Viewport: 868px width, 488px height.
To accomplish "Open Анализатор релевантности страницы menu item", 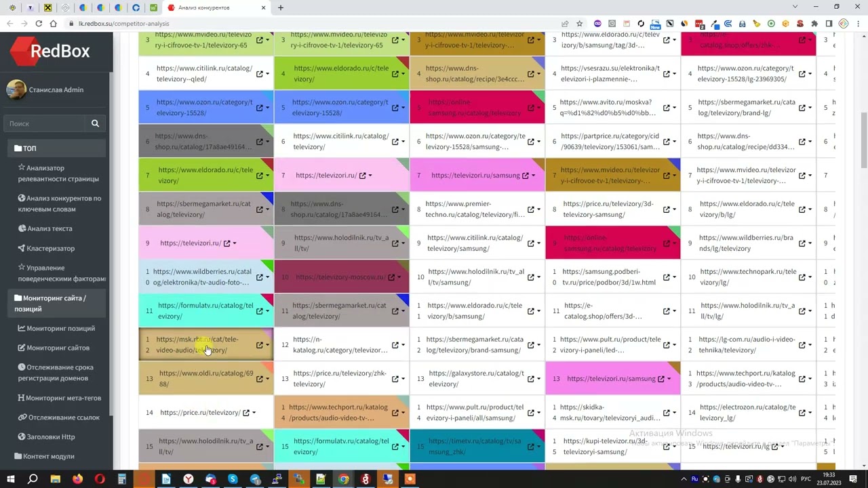I will tap(58, 174).
